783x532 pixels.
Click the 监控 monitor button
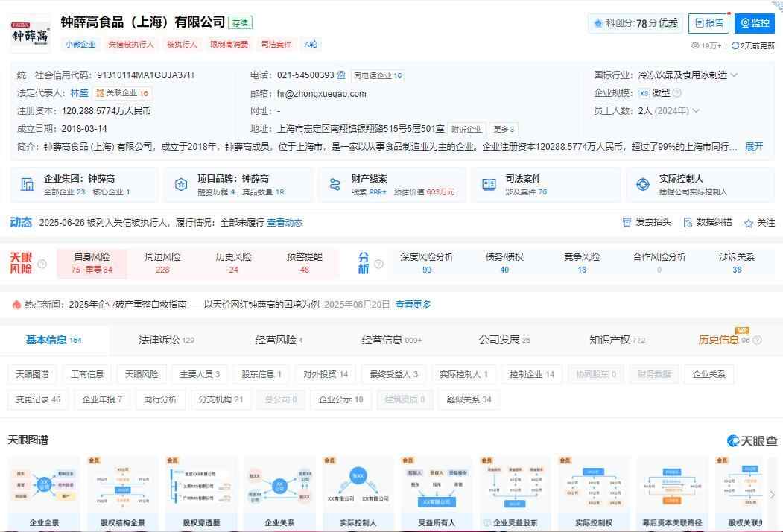pyautogui.click(x=754, y=23)
